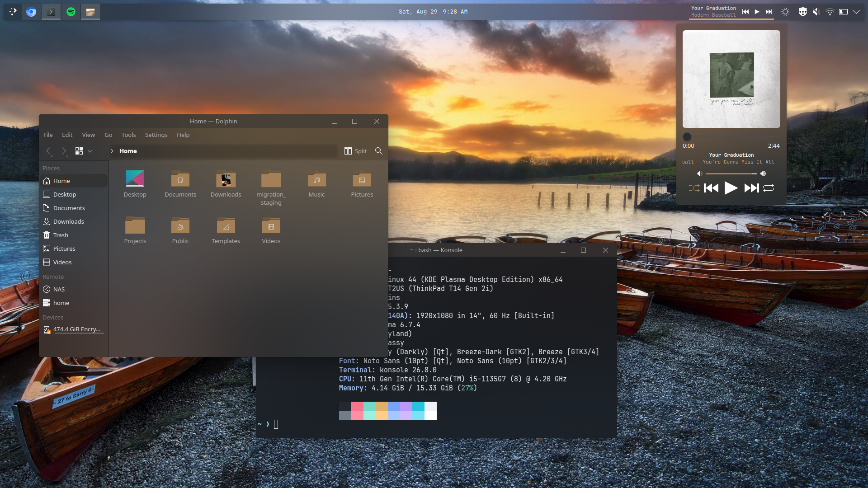Click the high-volume speaker icon in player
Viewport: 868px width, 488px height.
(x=764, y=174)
